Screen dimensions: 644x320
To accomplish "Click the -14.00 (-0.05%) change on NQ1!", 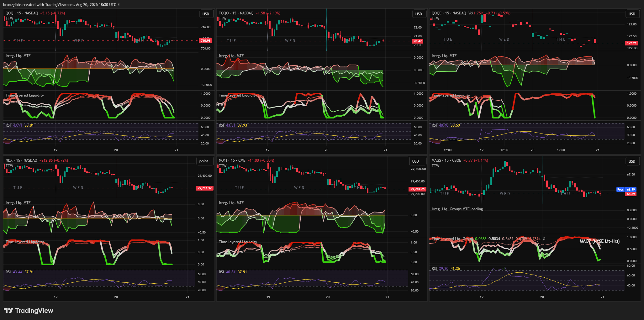I will [x=261, y=160].
